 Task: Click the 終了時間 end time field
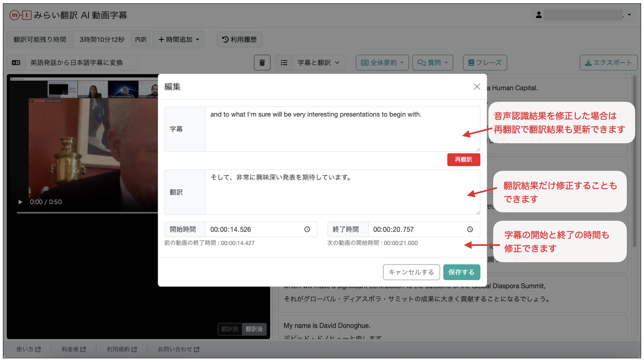pos(424,229)
